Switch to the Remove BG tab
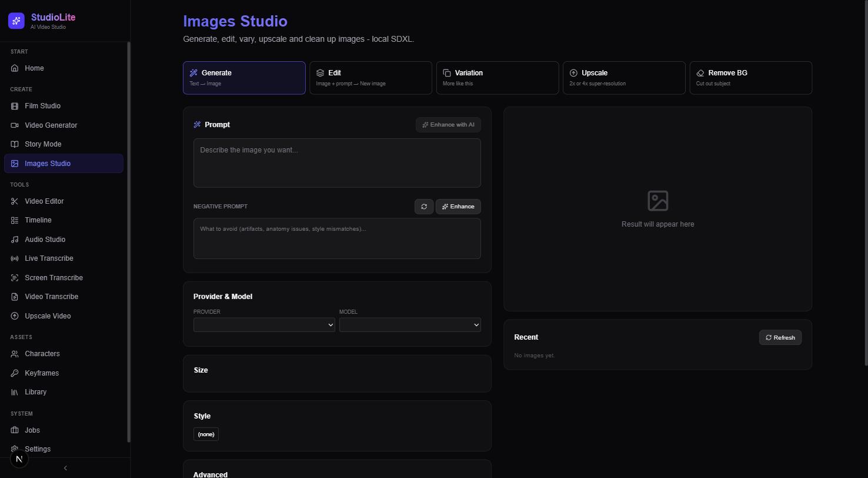 pyautogui.click(x=751, y=78)
